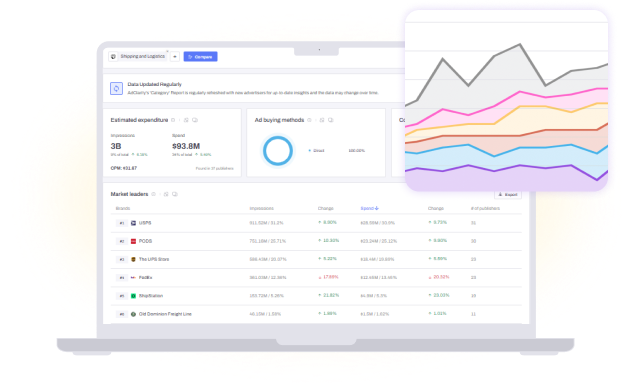633x391 pixels.
Task: Click The UPS Store brand logo icon
Action: pyautogui.click(x=133, y=259)
